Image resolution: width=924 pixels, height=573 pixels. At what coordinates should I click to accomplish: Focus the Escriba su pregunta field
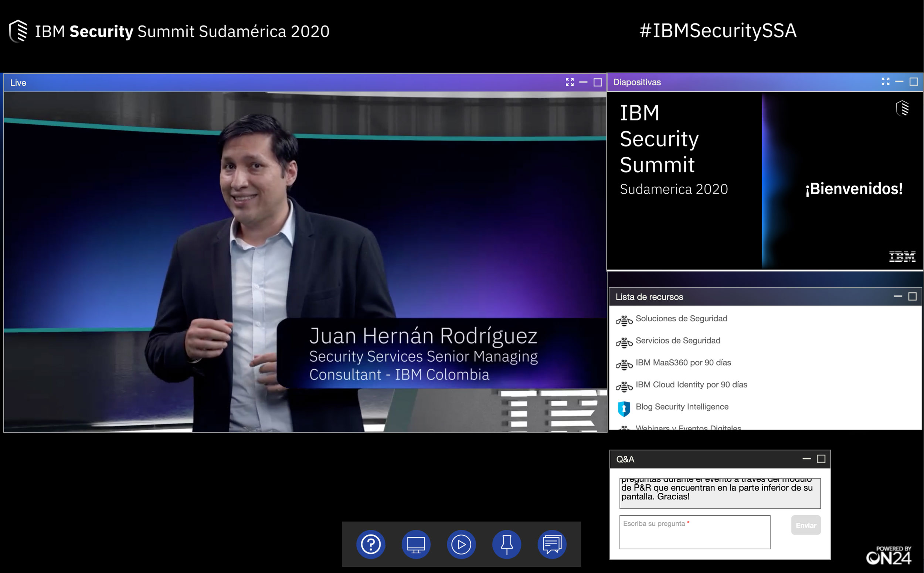tap(694, 532)
